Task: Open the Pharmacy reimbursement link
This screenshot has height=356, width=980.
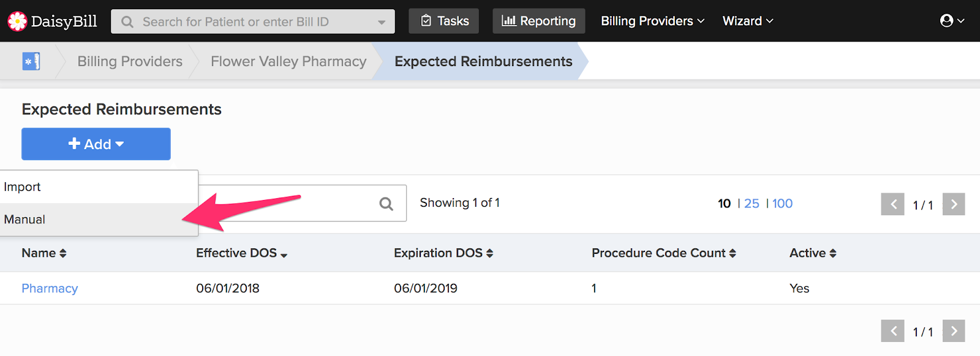Action: 50,288
